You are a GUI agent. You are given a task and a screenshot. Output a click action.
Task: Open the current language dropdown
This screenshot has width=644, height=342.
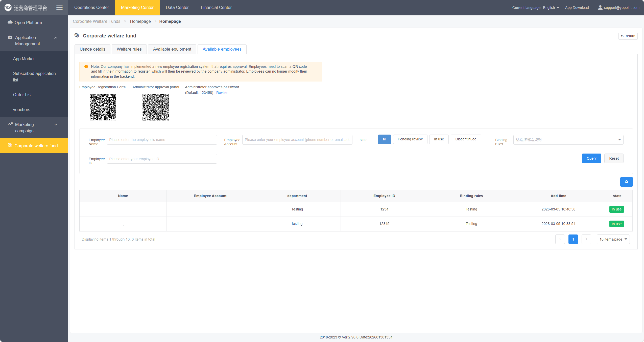[551, 8]
